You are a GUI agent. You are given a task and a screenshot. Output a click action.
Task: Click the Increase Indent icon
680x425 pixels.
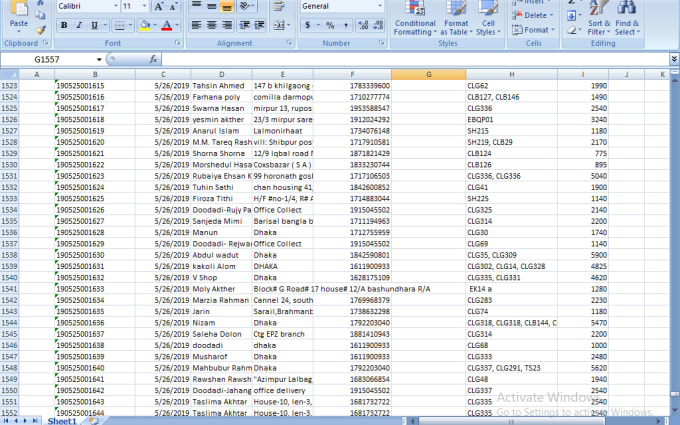click(259, 25)
